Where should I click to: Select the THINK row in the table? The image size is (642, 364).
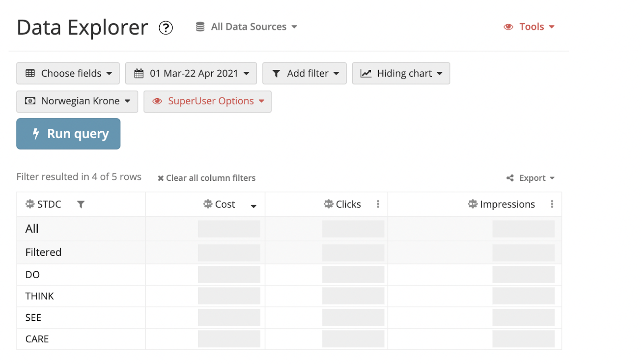[x=40, y=296]
